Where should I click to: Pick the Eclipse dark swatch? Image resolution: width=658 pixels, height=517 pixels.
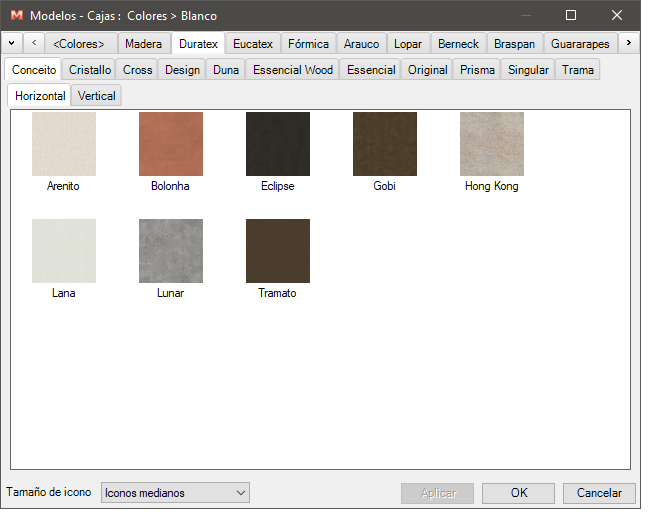[x=278, y=144]
